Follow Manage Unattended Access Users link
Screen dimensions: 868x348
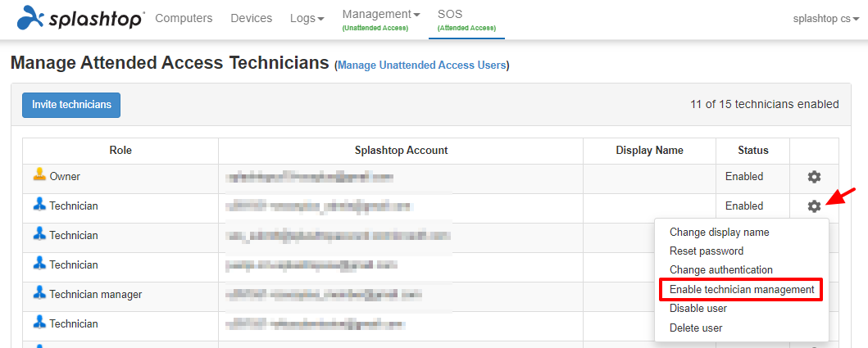[x=422, y=66]
